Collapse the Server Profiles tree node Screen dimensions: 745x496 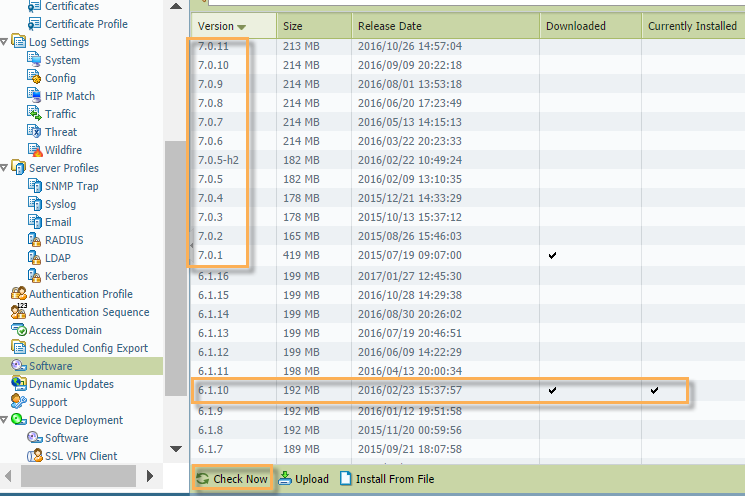4,168
